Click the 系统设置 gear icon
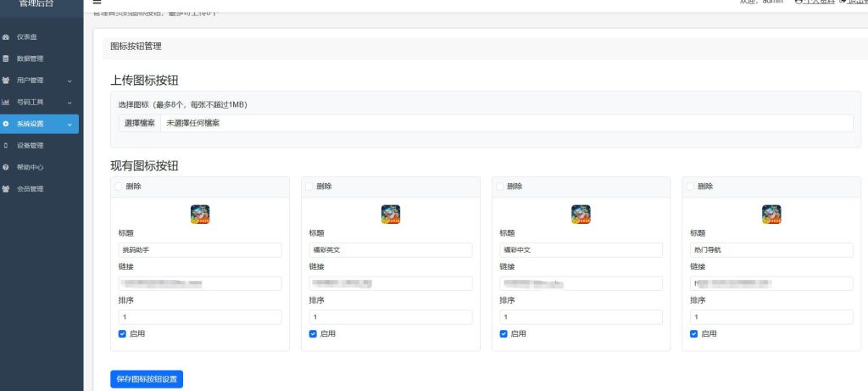This screenshot has width=868, height=391. tap(6, 124)
